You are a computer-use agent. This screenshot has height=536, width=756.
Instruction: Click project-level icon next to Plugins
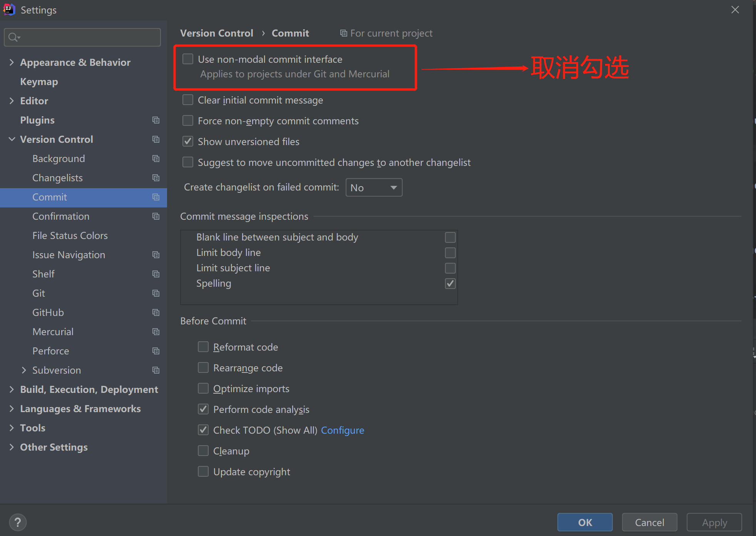click(x=156, y=120)
